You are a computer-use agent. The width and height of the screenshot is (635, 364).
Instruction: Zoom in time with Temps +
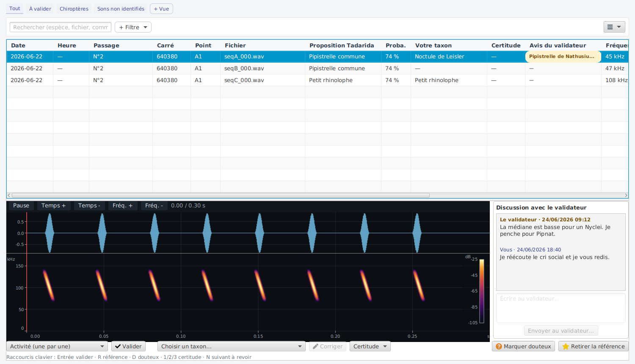pos(53,206)
